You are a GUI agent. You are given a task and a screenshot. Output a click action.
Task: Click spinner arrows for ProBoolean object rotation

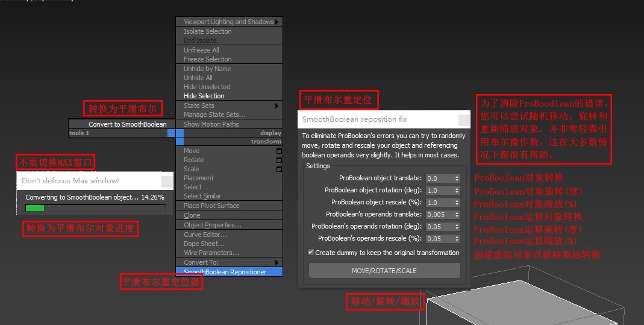[x=457, y=191]
